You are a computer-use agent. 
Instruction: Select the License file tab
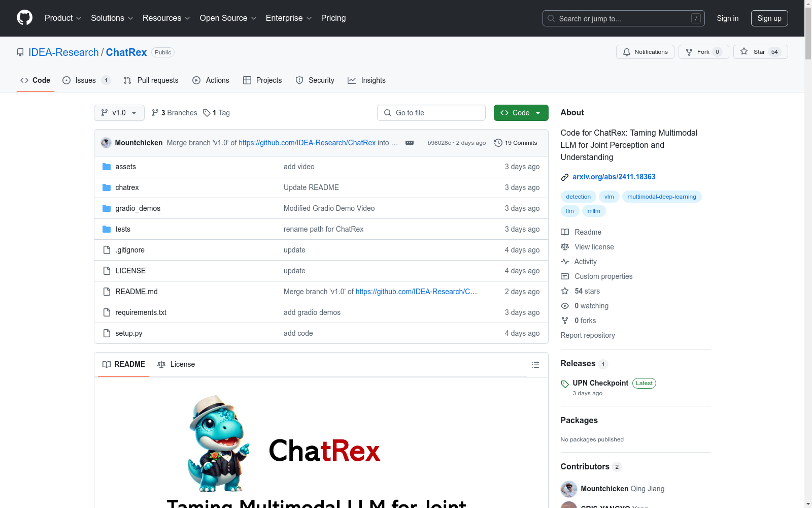point(176,364)
